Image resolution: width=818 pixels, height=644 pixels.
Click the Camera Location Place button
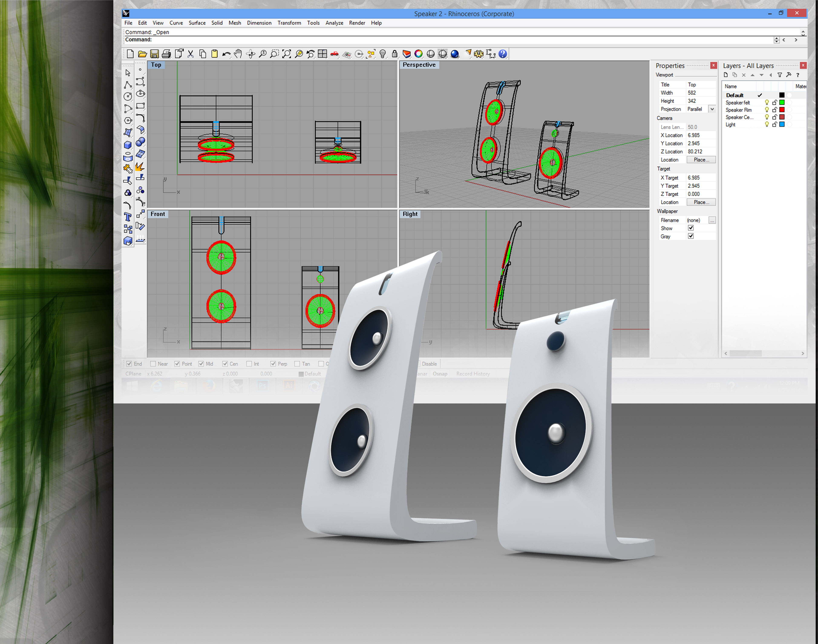click(x=701, y=160)
